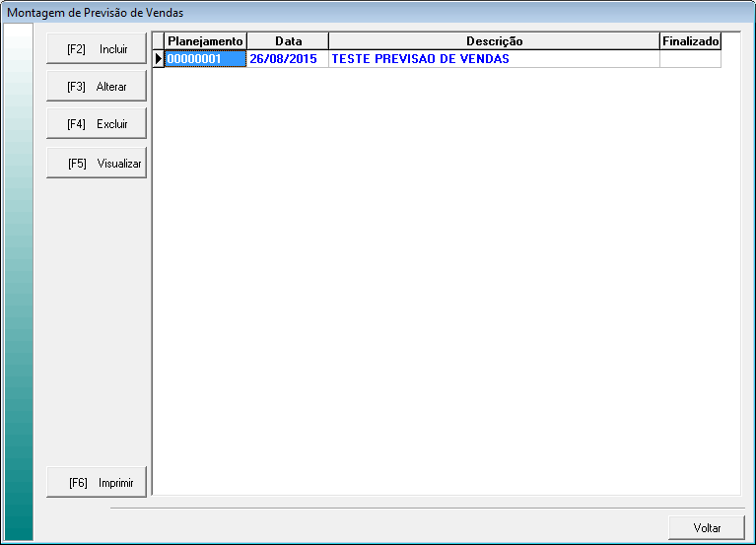Viewport: 756px width, 545px height.
Task: Click the empty Finalizado cell in first row
Action: click(691, 59)
